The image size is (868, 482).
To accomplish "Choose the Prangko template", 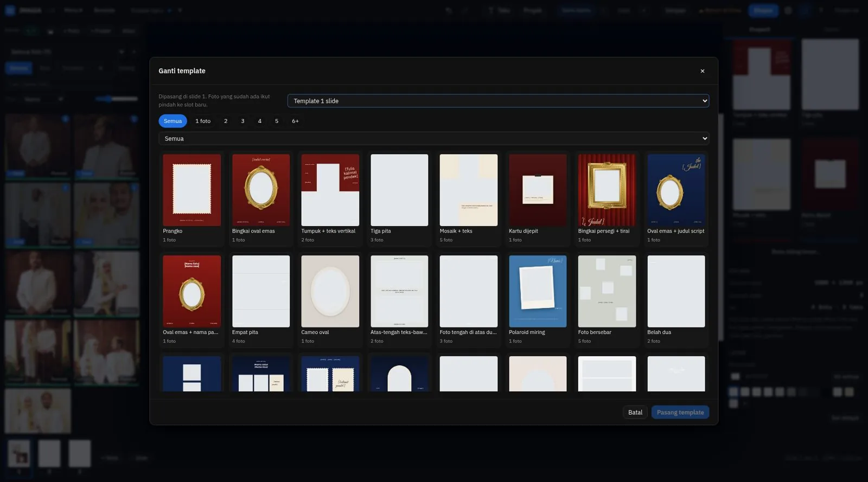I will click(x=192, y=198).
